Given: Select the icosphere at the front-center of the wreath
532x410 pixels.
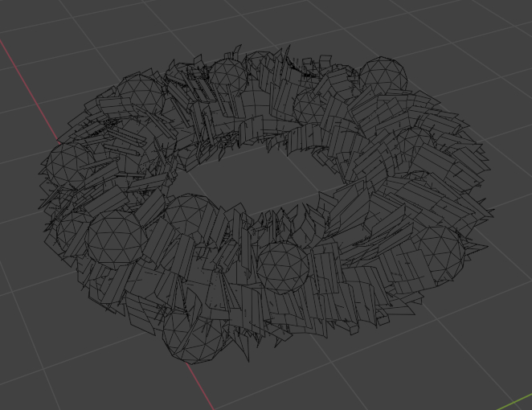Looking at the screenshot, I should (282, 266).
